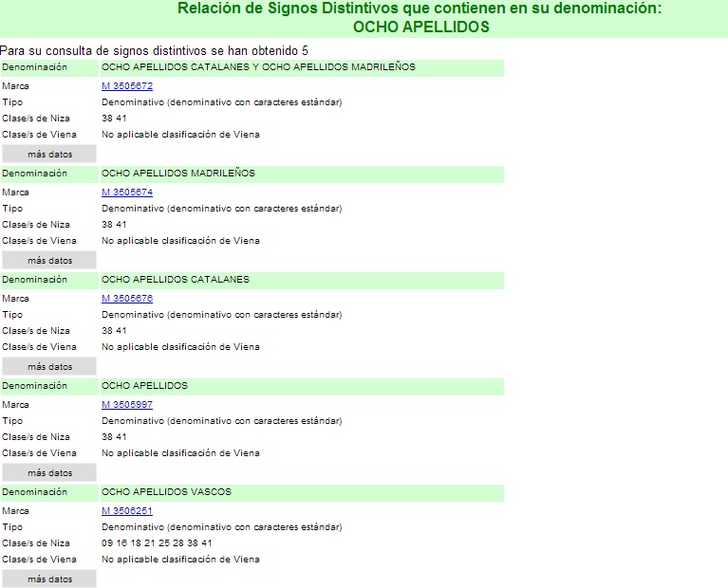This screenshot has height=588, width=728.
Task: Click Niza classes '09 16 18 21 25 28 38 41'
Action: coord(157,543)
